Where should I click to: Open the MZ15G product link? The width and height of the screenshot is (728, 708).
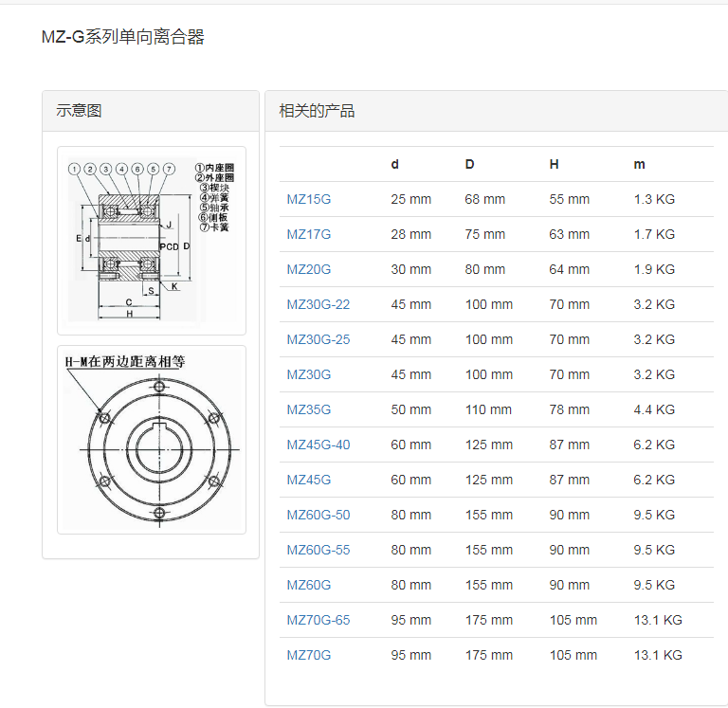pos(308,199)
